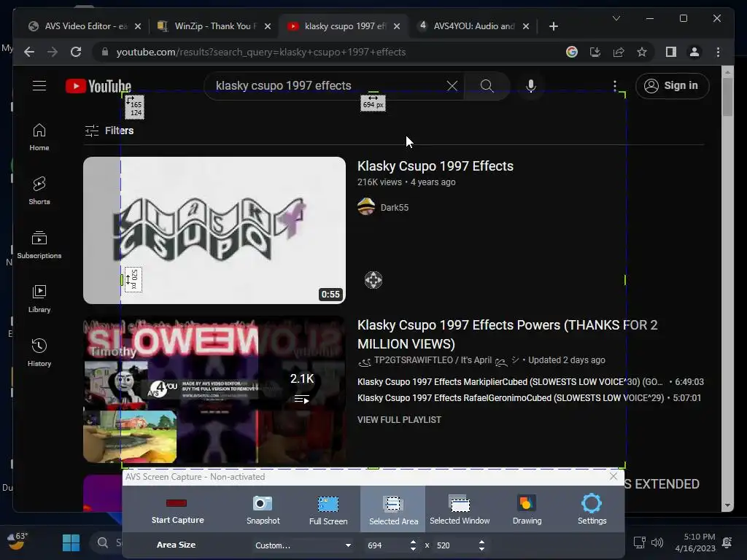Open the tab search chevron
The width and height of the screenshot is (747, 560).
(616, 18)
